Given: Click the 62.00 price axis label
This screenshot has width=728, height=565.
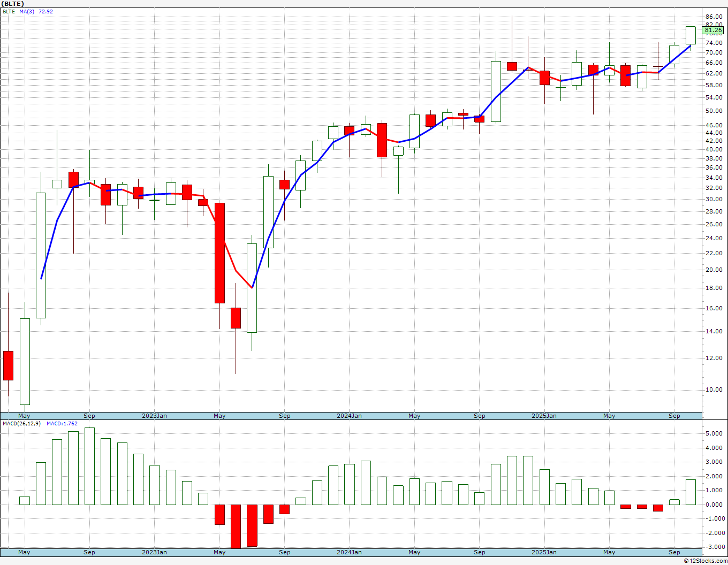Looking at the screenshot, I should point(714,73).
